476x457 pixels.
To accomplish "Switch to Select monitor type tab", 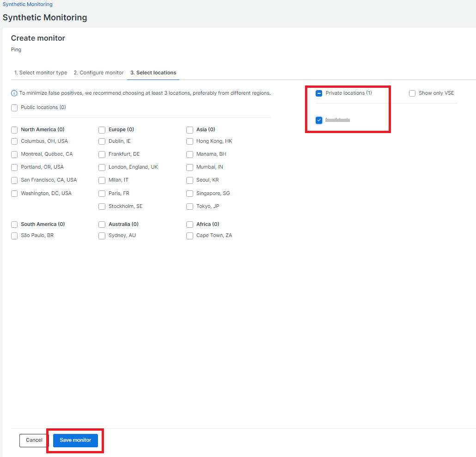I will click(x=41, y=73).
